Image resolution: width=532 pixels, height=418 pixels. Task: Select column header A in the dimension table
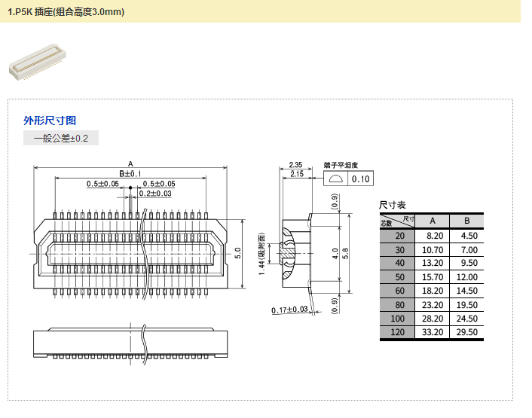point(432,221)
